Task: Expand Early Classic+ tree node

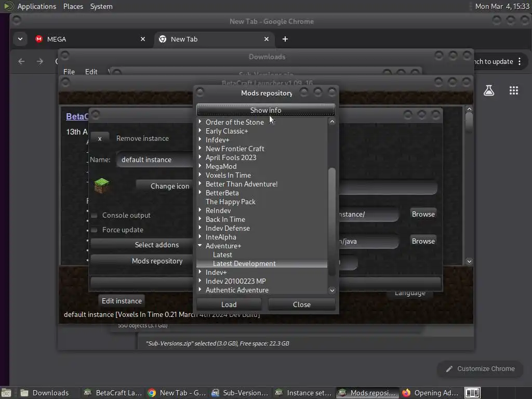Action: 200,130
